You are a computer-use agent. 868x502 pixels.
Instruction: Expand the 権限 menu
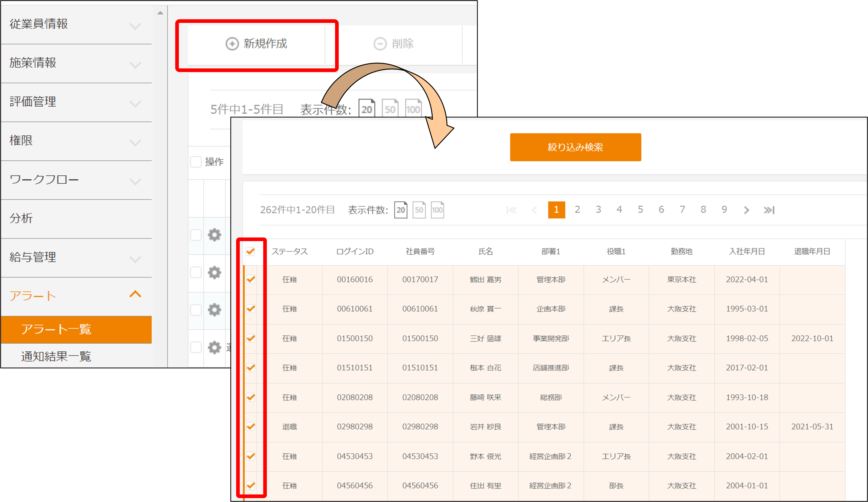click(77, 141)
